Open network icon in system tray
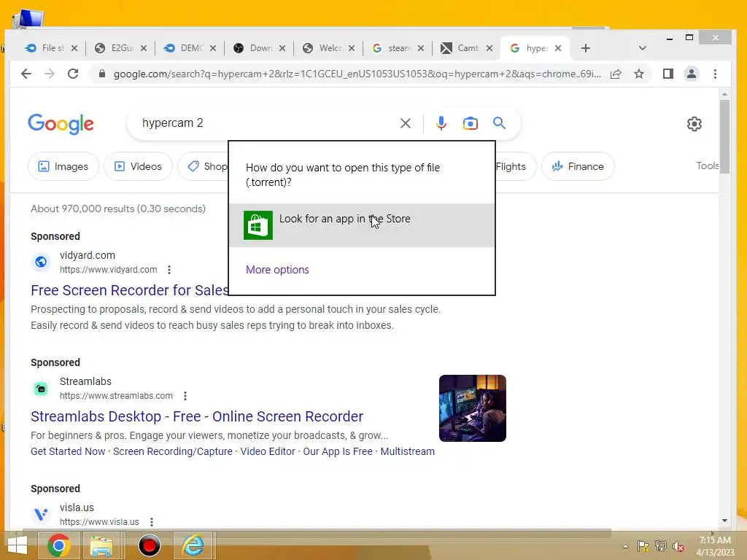747x560 pixels. [661, 546]
